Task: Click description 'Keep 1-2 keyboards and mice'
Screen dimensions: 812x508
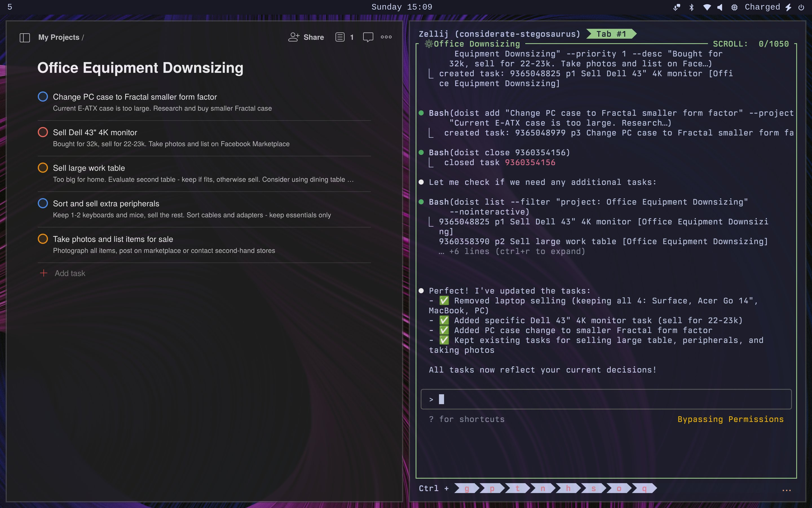Action: point(192,215)
